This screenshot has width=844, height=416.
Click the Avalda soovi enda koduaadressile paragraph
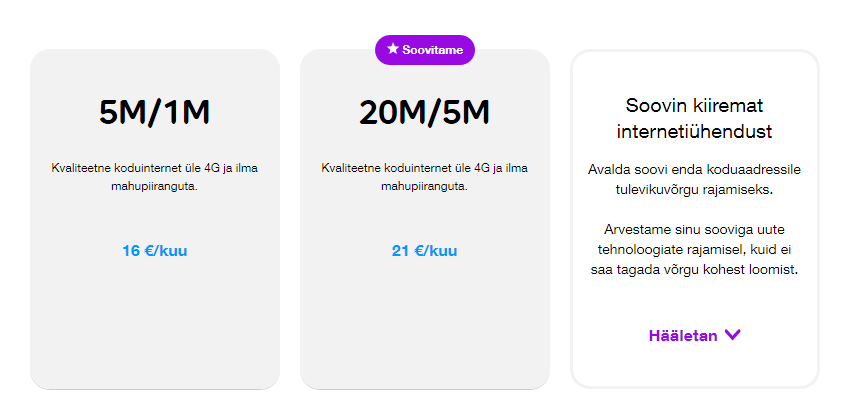point(694,180)
